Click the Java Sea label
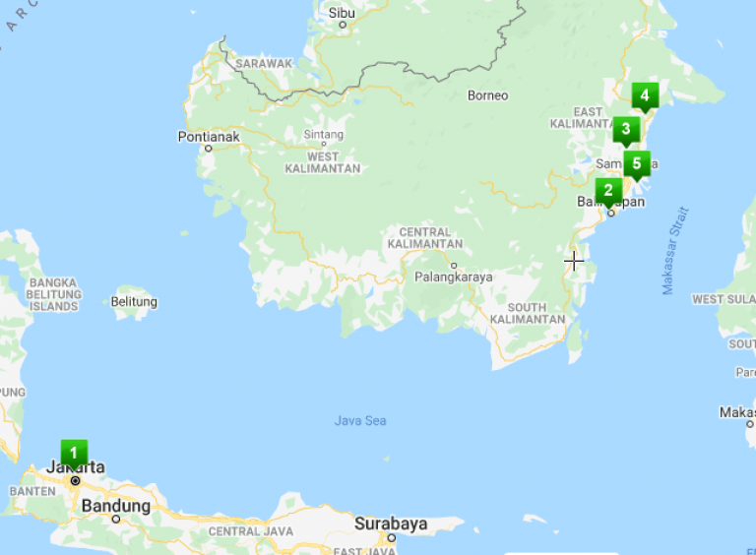Image resolution: width=756 pixels, height=555 pixels. [359, 421]
